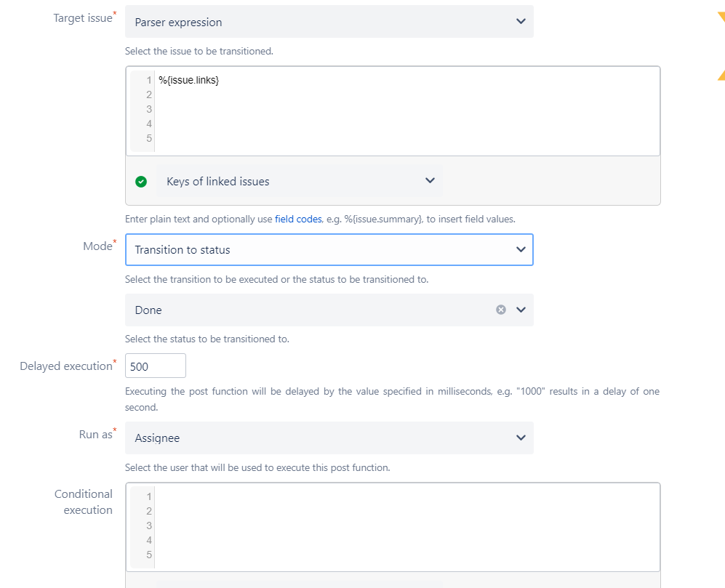Focus the Delayed execution field showing 500

pyautogui.click(x=156, y=366)
